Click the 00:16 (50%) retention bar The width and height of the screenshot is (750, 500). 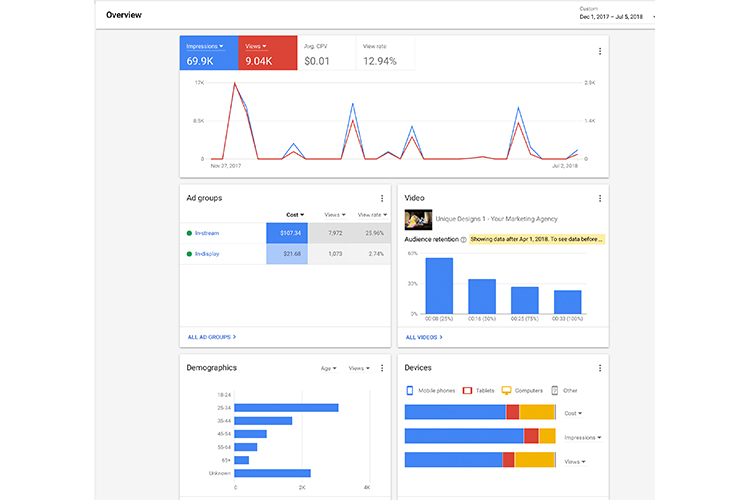[x=482, y=296]
